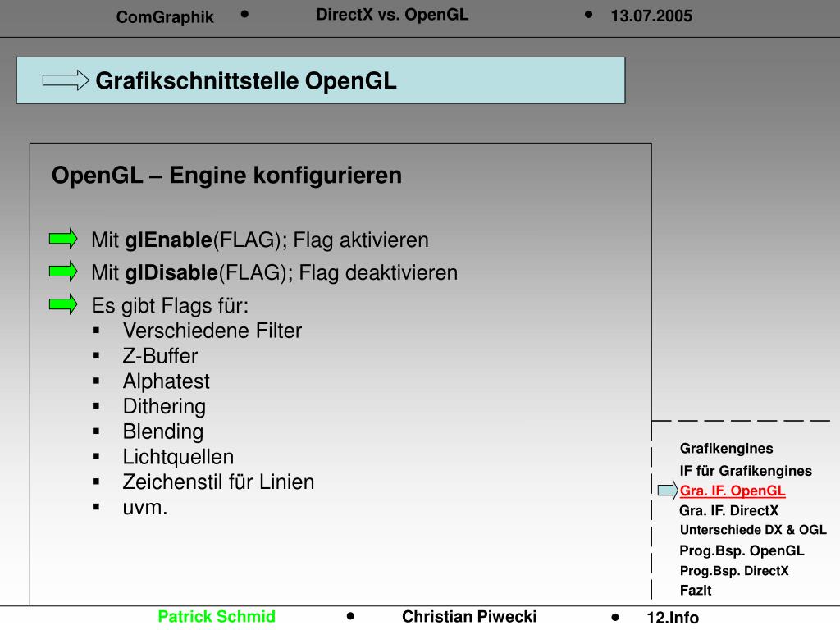Go to 'IF für Grafikengines' section

tap(746, 470)
